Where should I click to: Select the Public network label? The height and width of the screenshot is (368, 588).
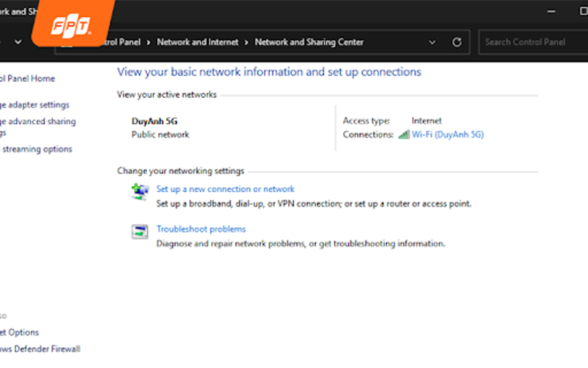point(160,135)
